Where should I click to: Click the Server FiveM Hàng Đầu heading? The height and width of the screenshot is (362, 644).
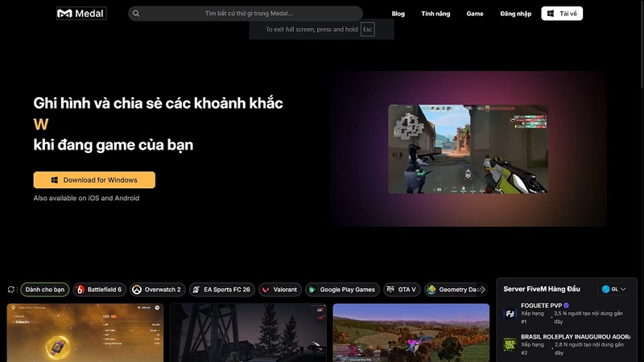(x=542, y=289)
